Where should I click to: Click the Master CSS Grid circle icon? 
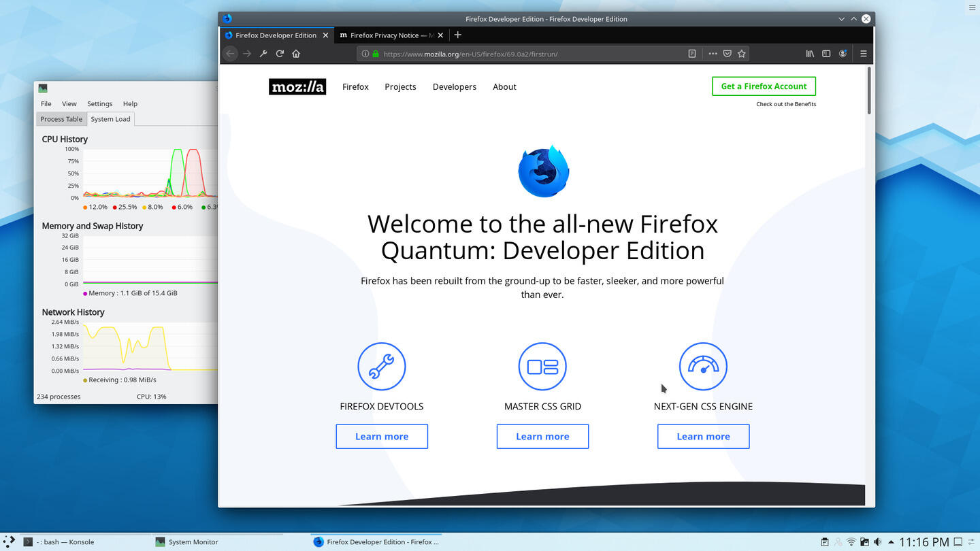[542, 367]
